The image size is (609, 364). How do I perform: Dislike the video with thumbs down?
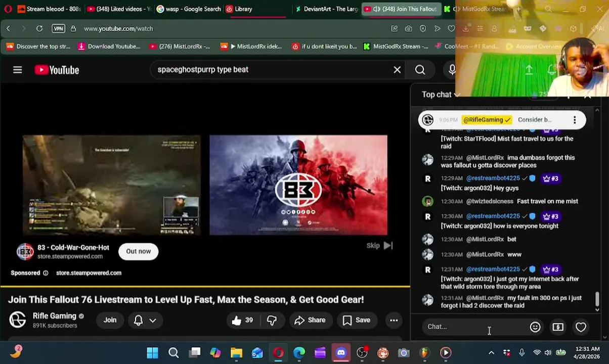pos(272,320)
